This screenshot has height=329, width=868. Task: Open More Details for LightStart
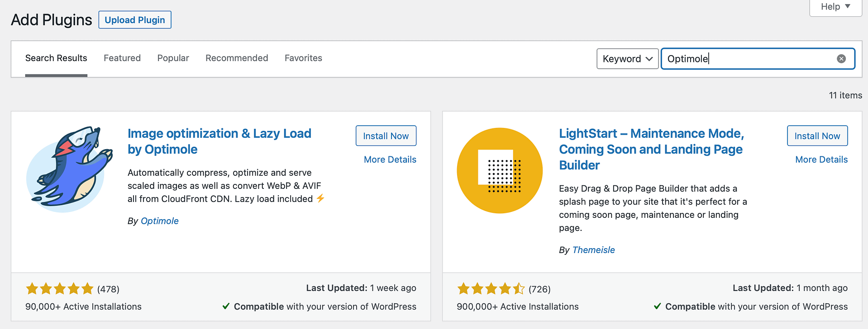coord(821,159)
